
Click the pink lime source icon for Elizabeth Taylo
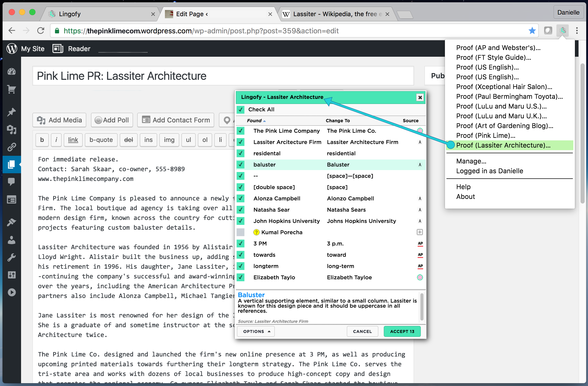pos(420,277)
